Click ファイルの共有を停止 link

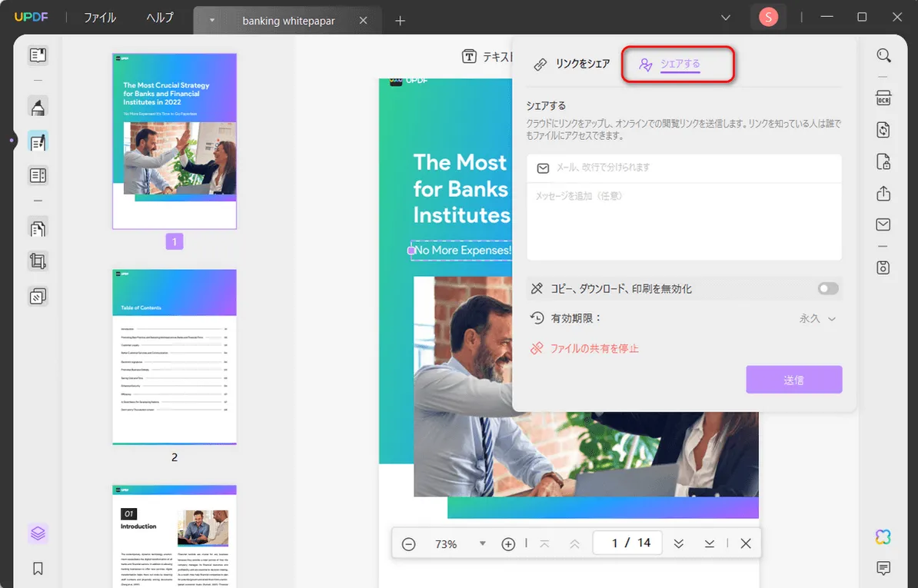[594, 349]
